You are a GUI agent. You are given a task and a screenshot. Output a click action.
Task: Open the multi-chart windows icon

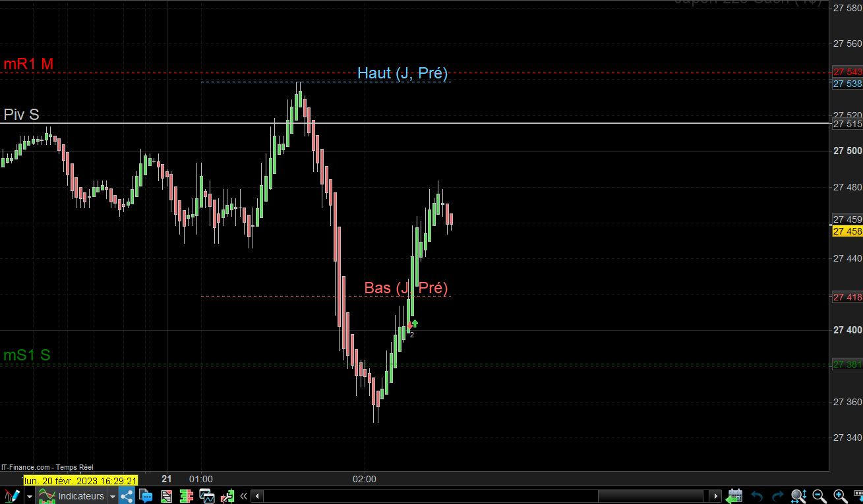[x=207, y=495]
